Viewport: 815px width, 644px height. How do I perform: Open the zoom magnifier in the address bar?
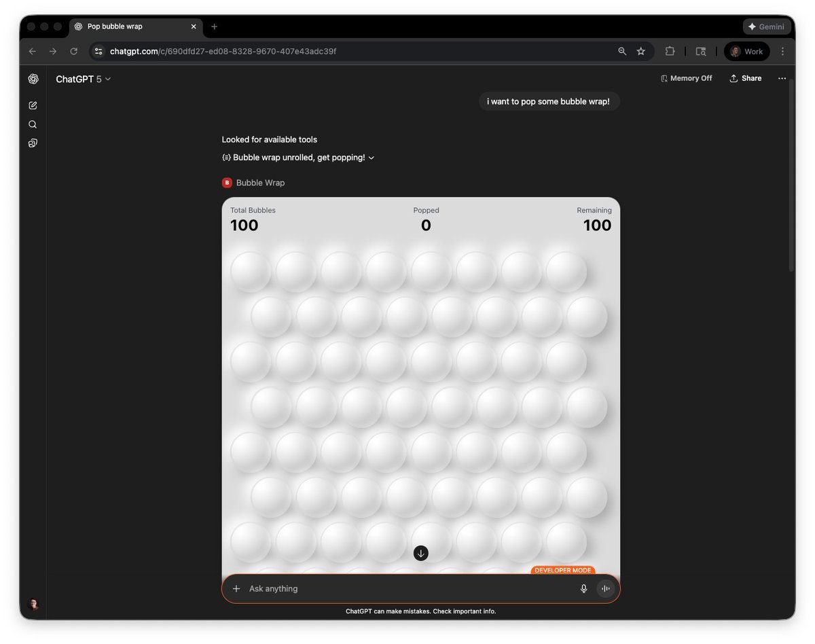[x=622, y=52]
